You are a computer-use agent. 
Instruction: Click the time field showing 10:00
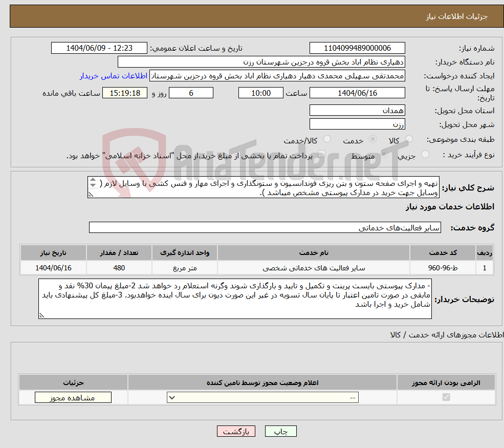[261, 93]
